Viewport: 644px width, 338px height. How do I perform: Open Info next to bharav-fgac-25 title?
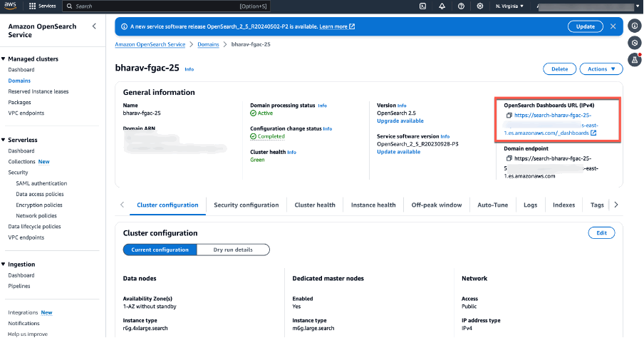click(x=189, y=69)
